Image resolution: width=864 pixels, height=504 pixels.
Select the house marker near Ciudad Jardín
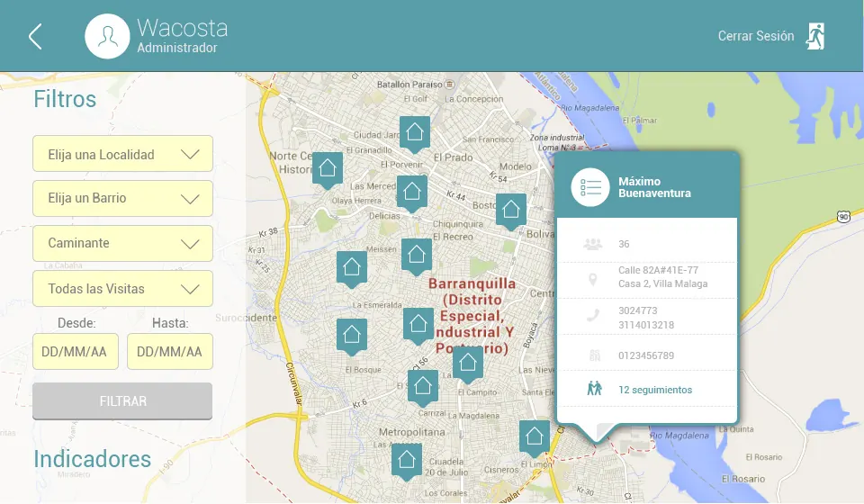415,134
